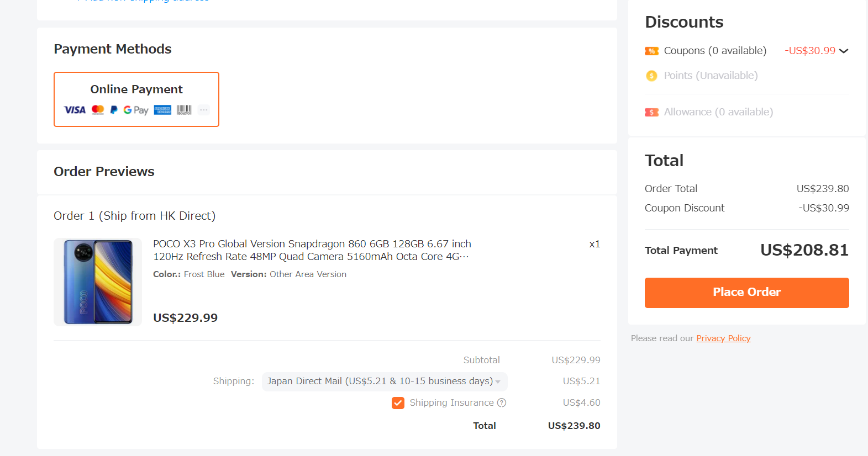868x456 pixels.
Task: Click the Boleto barcode icon
Action: pyautogui.click(x=184, y=110)
